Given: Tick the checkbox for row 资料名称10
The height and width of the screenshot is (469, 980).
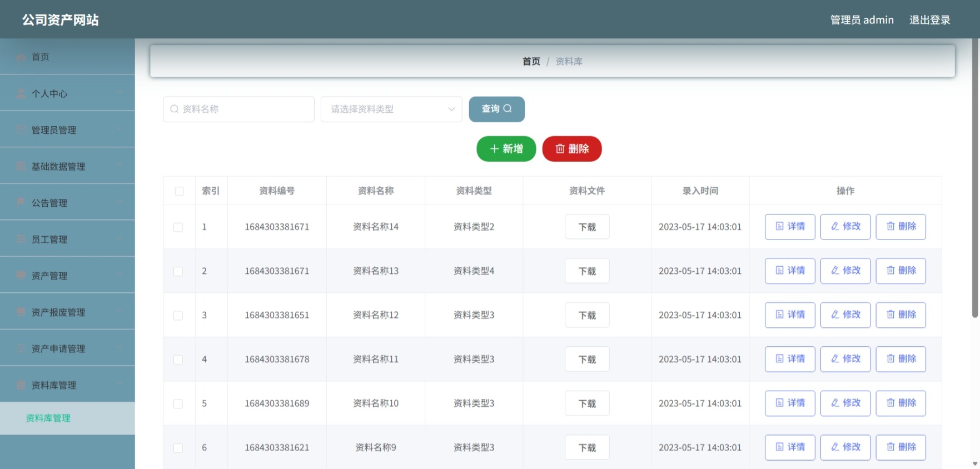Looking at the screenshot, I should pos(178,404).
